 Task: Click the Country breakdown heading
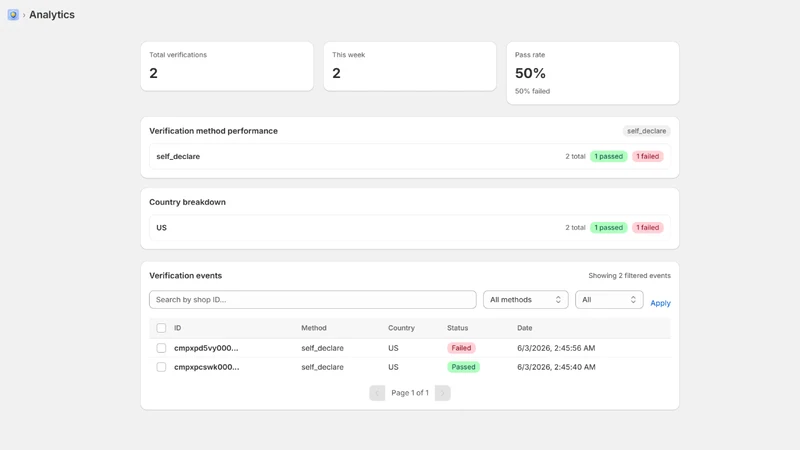click(x=187, y=202)
